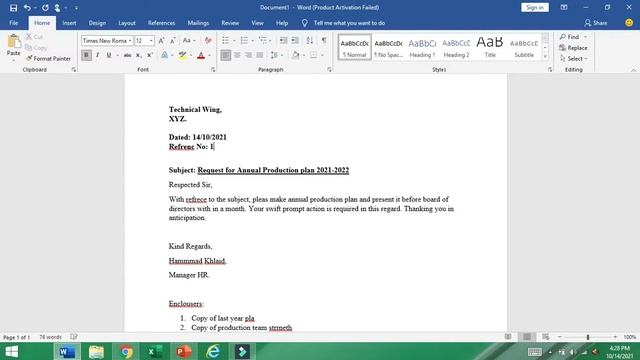
Task: Center align the paragraph
Action: 237,55
